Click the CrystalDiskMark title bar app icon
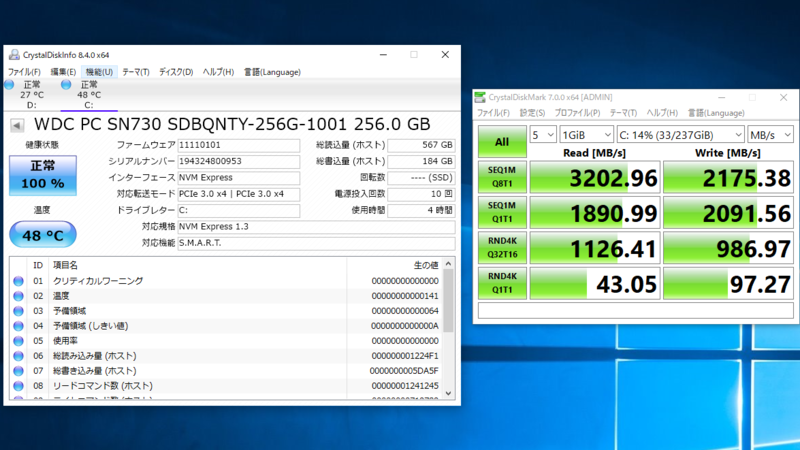The image size is (800, 450). 480,97
